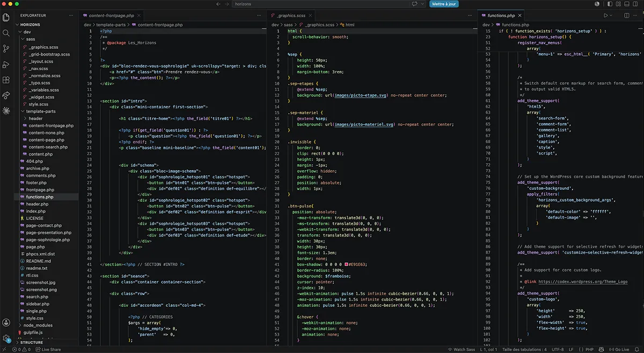This screenshot has width=644, height=353.
Task: Open the Source Control view icon
Action: (6, 48)
